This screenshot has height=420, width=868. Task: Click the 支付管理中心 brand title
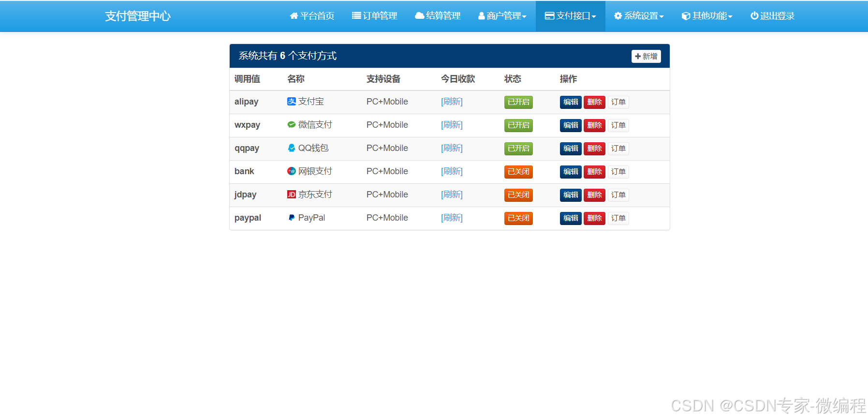click(x=138, y=16)
